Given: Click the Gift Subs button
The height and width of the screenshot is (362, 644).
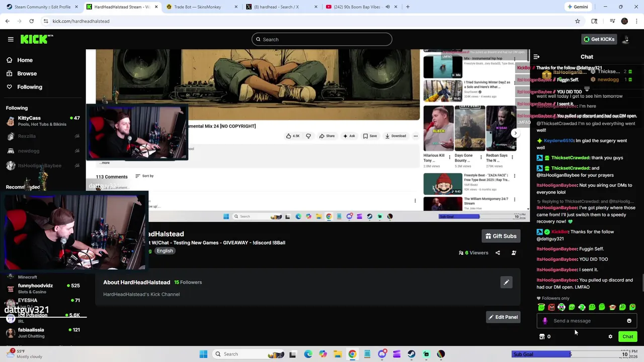Looking at the screenshot, I should pos(501,236).
